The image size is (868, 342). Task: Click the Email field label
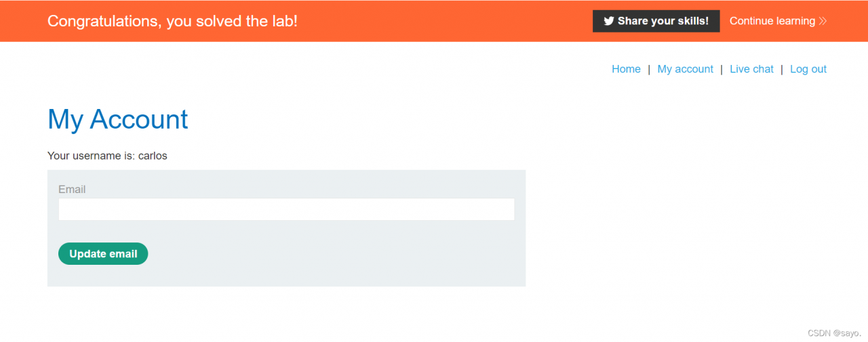tap(72, 190)
